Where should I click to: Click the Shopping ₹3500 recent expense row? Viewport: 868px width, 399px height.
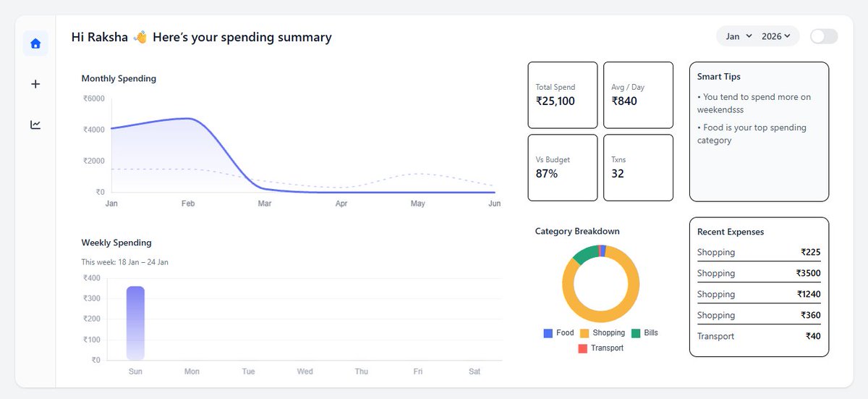click(759, 273)
